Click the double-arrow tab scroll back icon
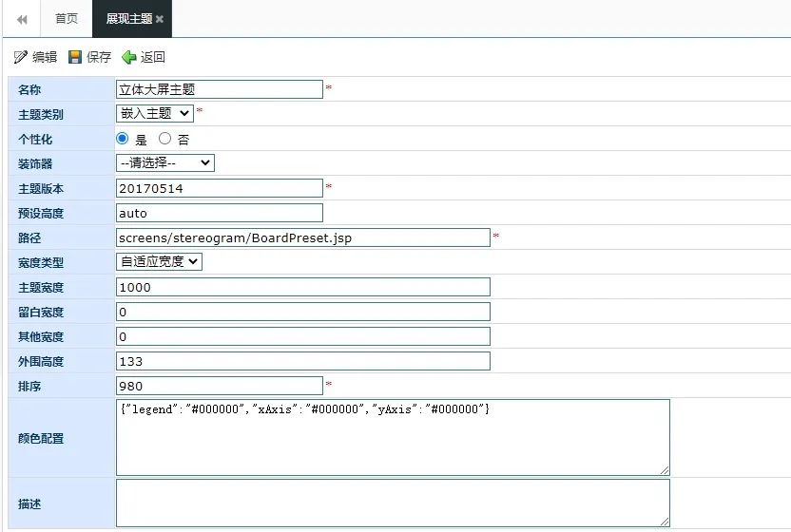The image size is (791, 532). pyautogui.click(x=22, y=20)
